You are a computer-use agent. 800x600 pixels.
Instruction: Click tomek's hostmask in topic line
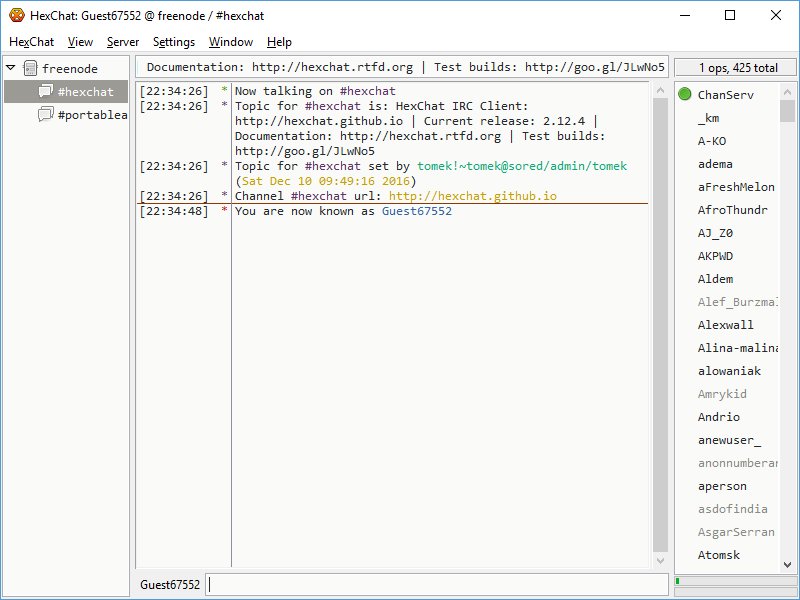[x=522, y=166]
